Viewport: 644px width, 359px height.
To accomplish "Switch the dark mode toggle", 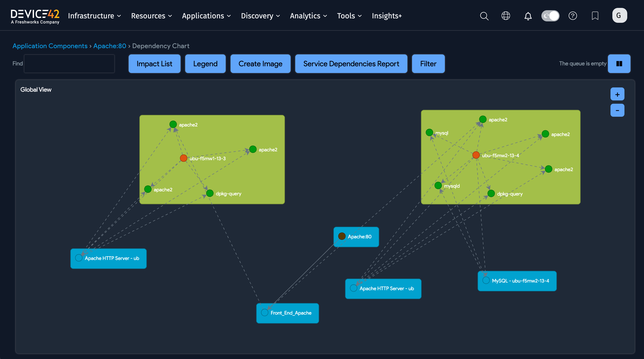I will click(x=550, y=16).
